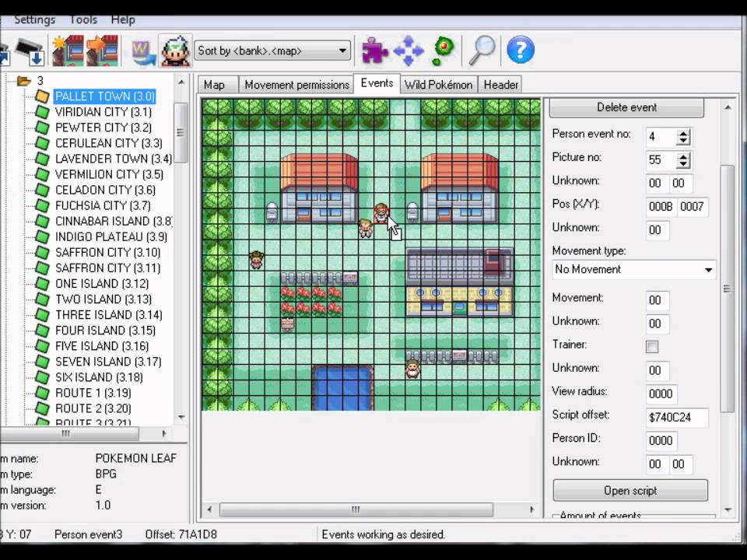Select the fat man sprite near bottom fence

point(412,369)
